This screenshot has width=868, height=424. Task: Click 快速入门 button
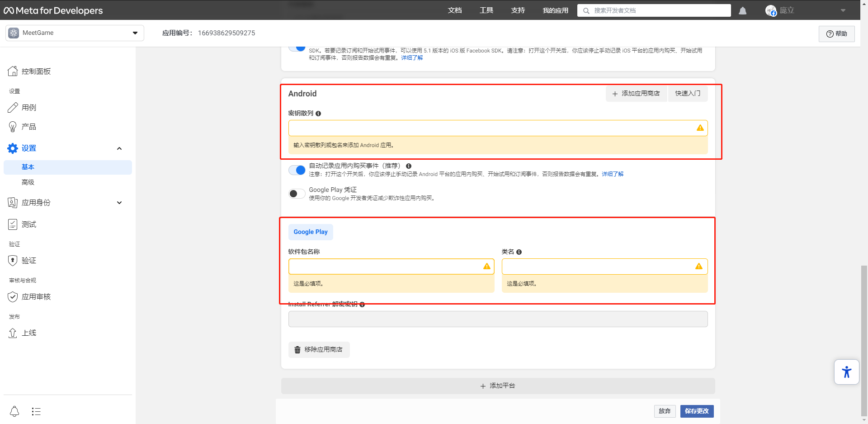(x=688, y=94)
